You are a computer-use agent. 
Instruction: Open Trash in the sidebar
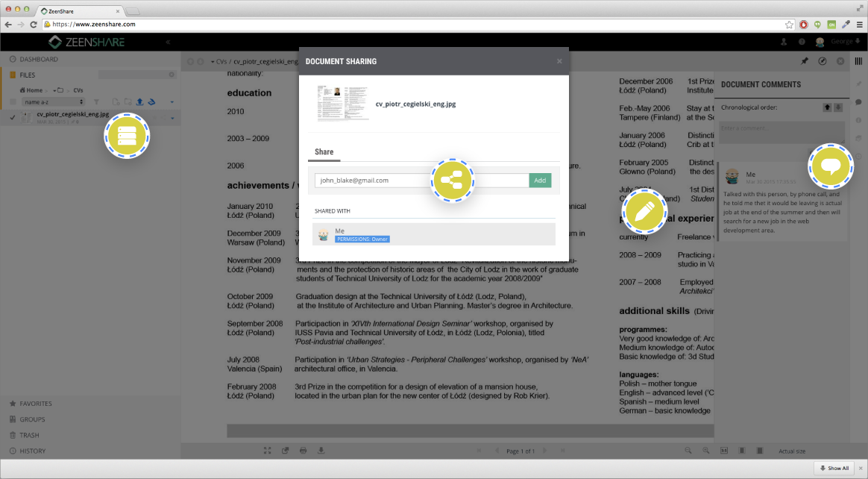29,435
